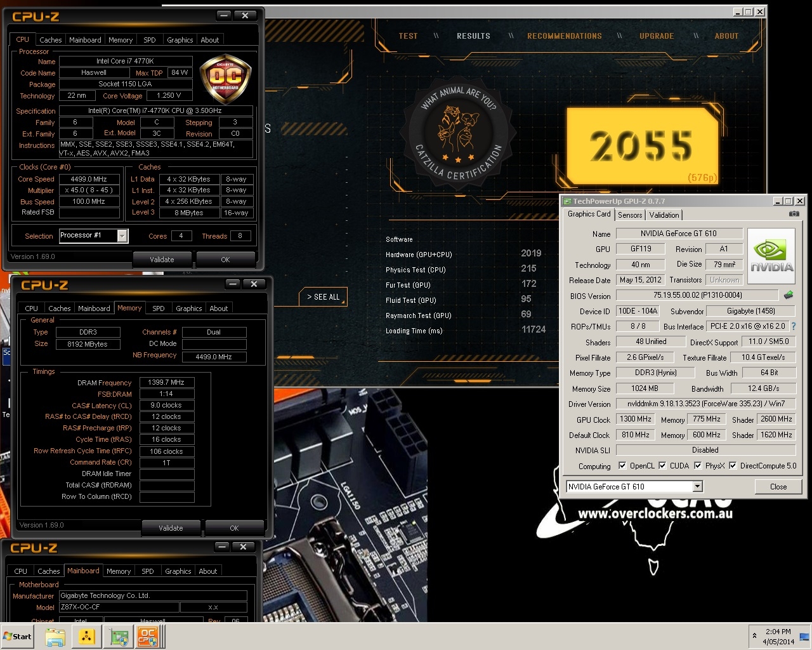Toggle the CUDA checkbox
The image size is (812, 650).
662,465
